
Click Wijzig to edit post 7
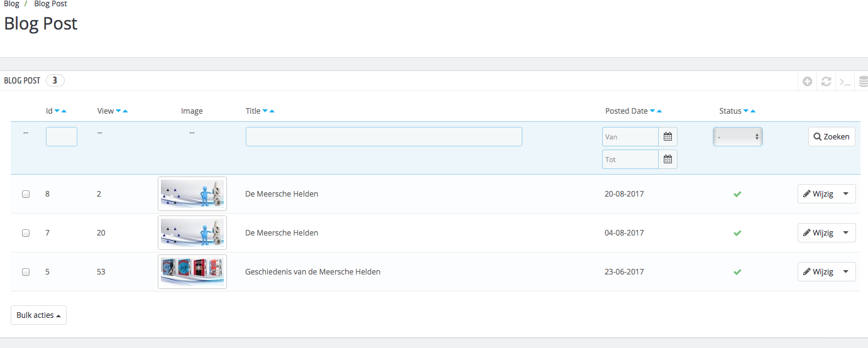818,233
